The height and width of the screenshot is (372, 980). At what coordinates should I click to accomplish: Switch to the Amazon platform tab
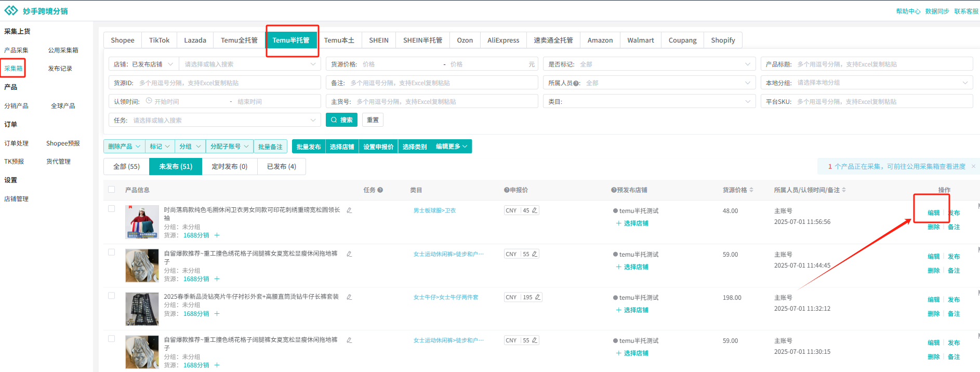[600, 40]
